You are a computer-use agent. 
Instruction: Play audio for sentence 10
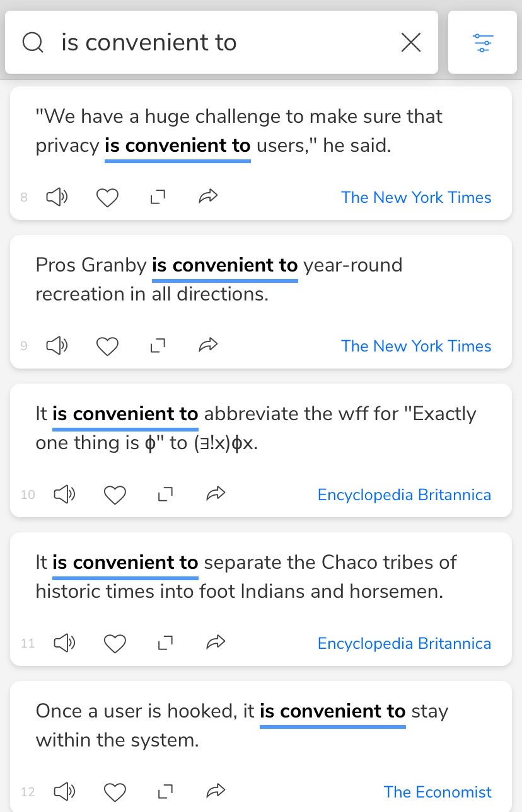pyautogui.click(x=64, y=495)
